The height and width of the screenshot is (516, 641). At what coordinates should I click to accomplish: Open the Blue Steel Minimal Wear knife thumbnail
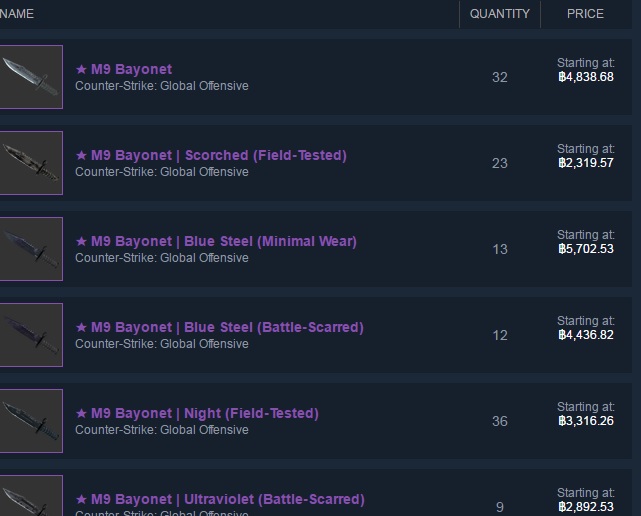(31, 249)
